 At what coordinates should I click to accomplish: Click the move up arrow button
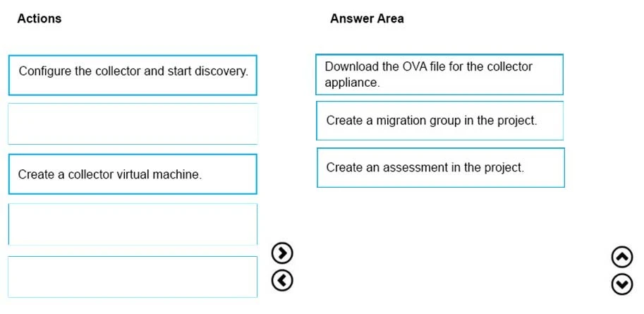621,256
